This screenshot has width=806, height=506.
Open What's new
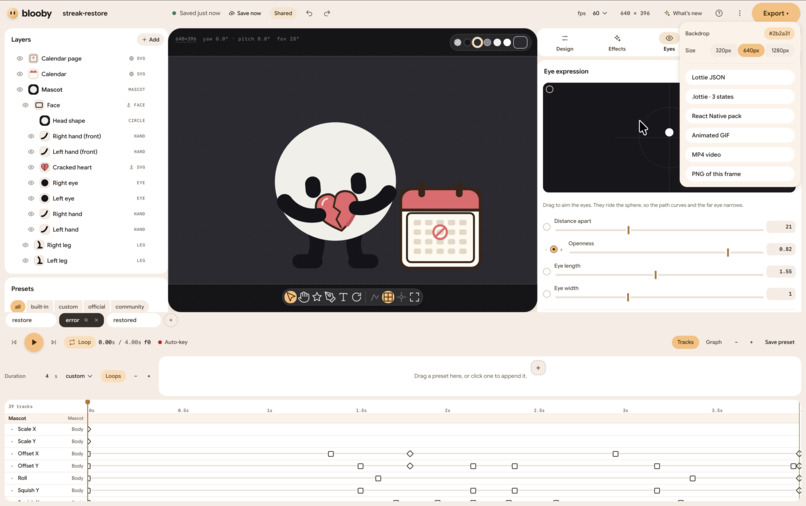coord(683,13)
